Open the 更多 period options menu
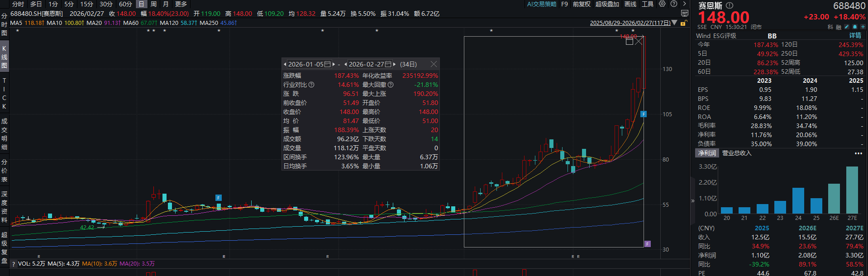The image size is (868, 276). (181, 4)
